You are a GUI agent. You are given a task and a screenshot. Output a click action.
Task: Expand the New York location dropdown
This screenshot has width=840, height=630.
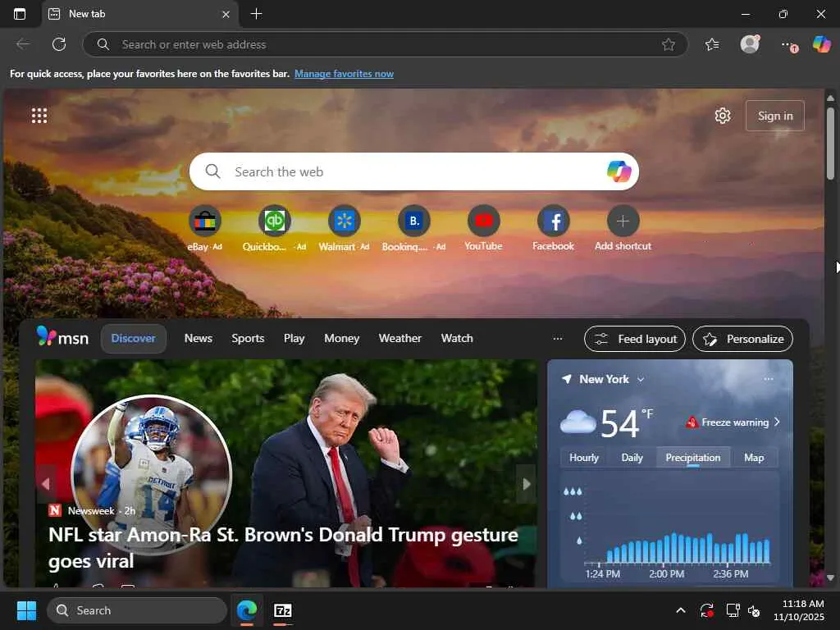pyautogui.click(x=641, y=379)
